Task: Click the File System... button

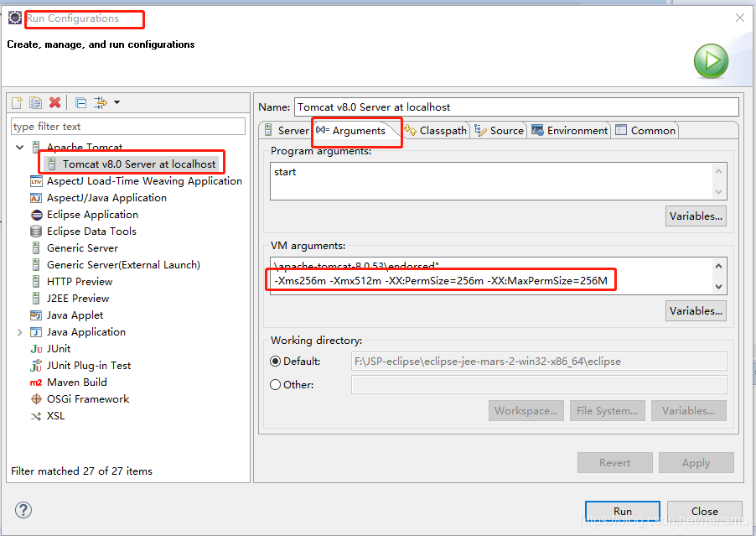Action: [x=607, y=411]
